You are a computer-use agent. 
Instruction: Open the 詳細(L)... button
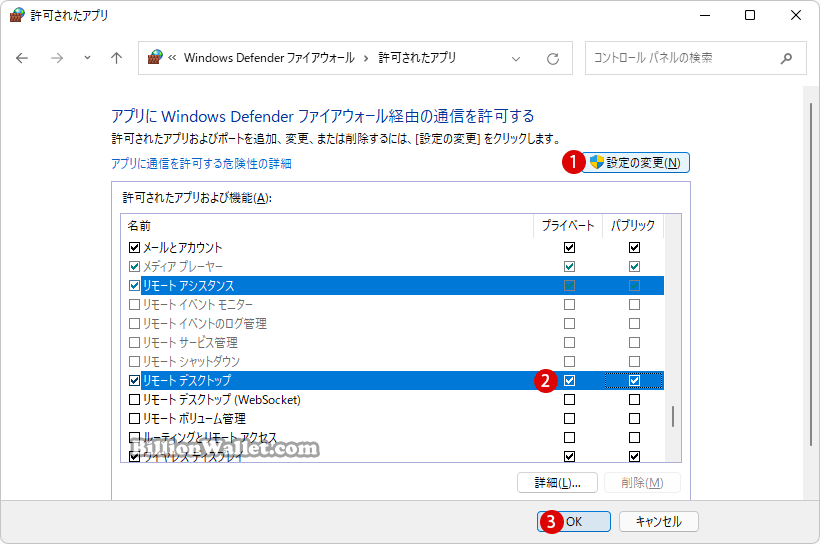pyautogui.click(x=557, y=483)
